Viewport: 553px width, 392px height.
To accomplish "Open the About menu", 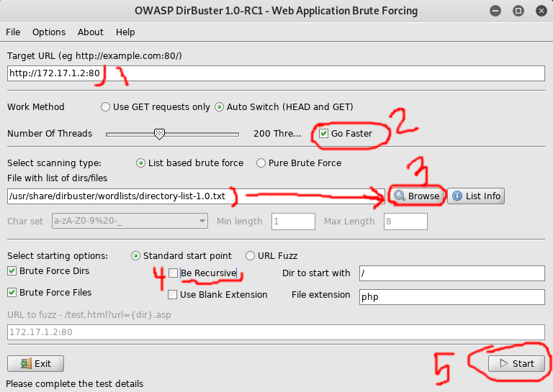I will (x=91, y=32).
